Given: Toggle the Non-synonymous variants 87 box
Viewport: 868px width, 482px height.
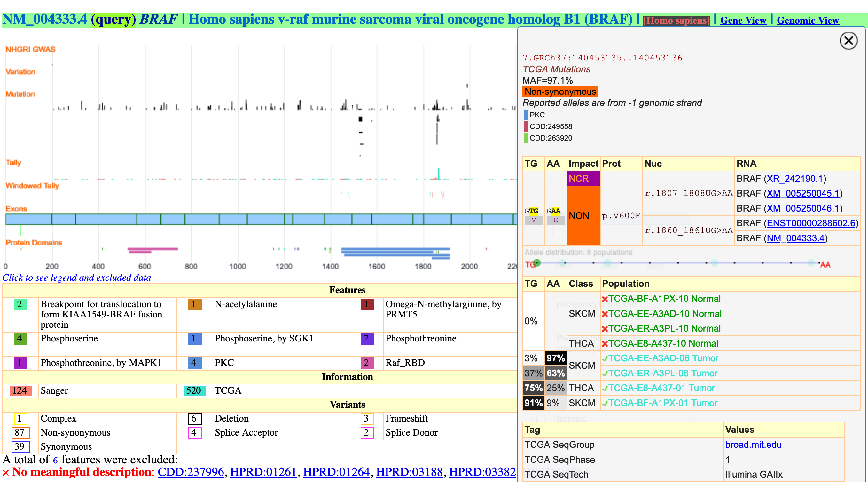Looking at the screenshot, I should (20, 432).
